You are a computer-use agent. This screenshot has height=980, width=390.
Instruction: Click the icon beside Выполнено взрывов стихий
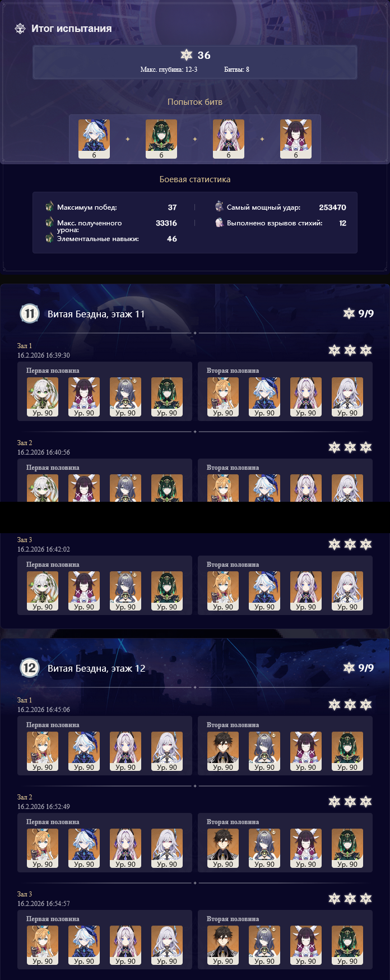(x=219, y=223)
